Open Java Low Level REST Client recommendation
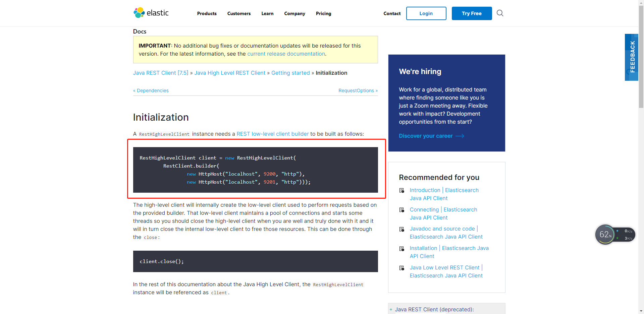The height and width of the screenshot is (314, 644). click(446, 271)
